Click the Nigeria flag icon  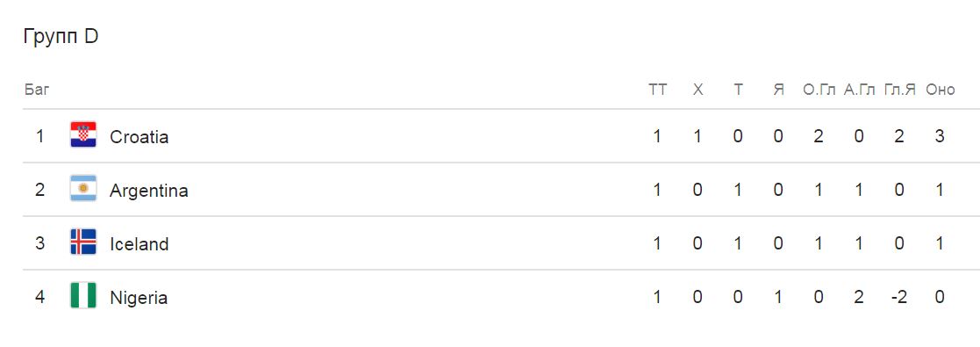pyautogui.click(x=83, y=296)
